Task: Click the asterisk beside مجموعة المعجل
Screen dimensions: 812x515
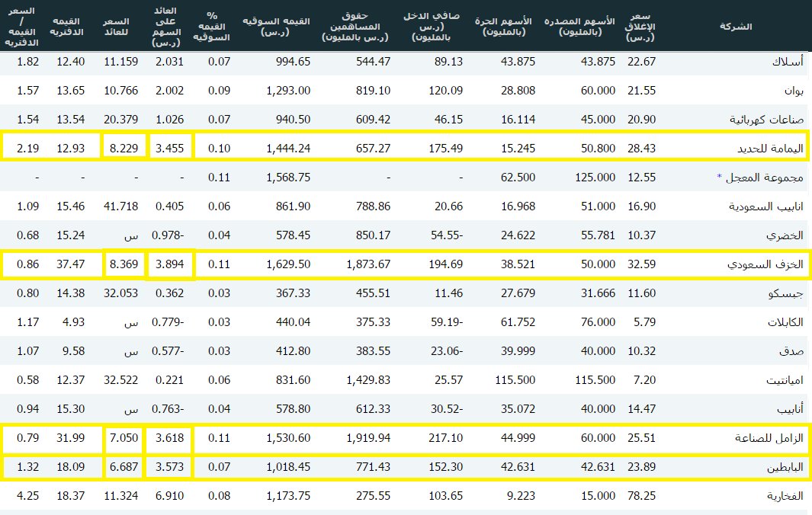Action: [719, 177]
